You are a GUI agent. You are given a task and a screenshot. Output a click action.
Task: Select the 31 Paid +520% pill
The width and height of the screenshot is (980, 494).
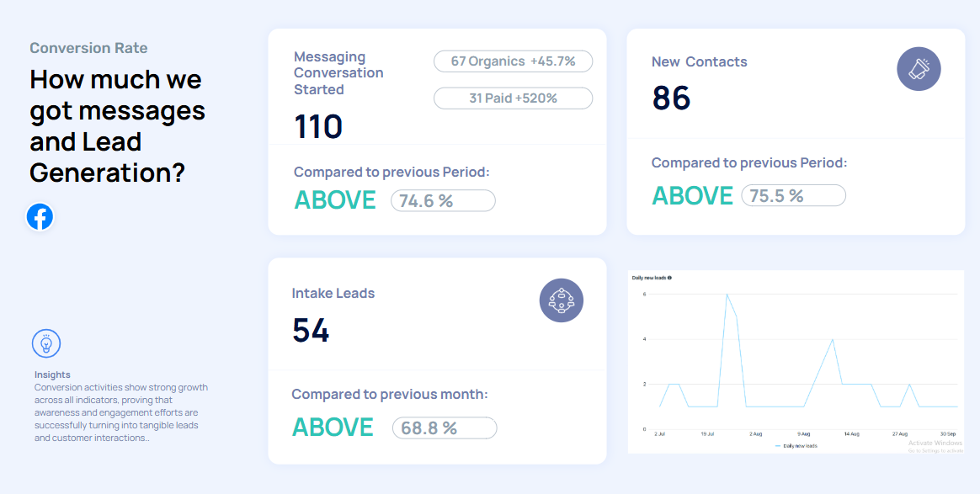pos(513,98)
